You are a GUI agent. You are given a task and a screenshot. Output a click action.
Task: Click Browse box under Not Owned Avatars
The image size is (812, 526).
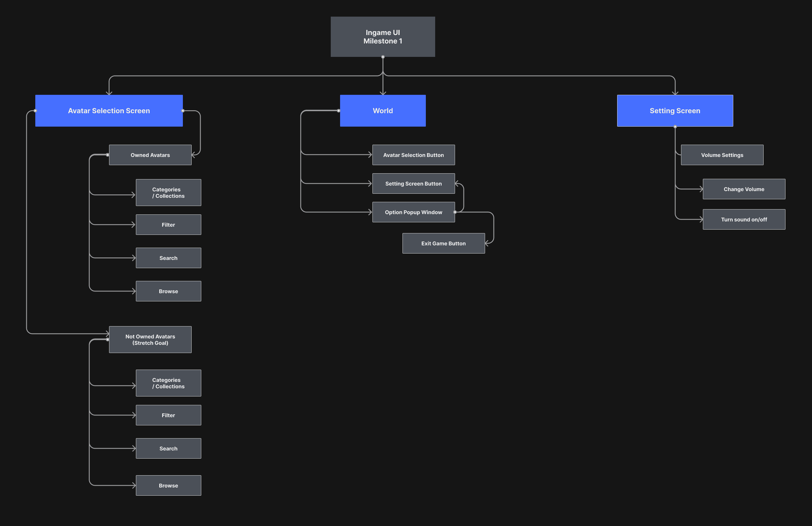(168, 485)
